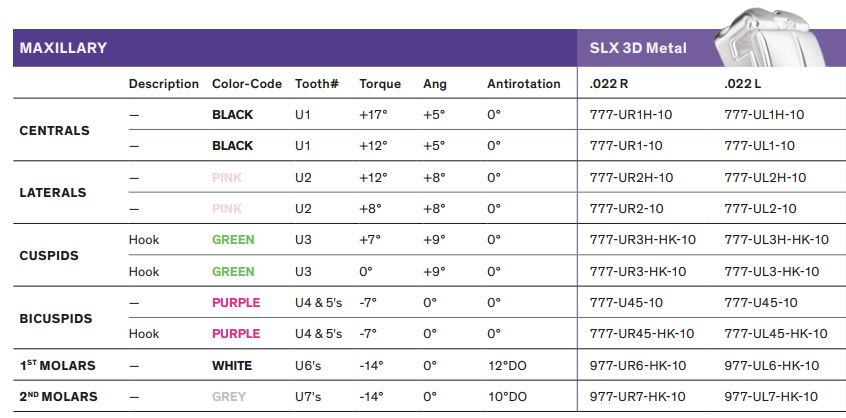Click the BICUSPIDS row label
Viewport: 846px width, 418px height.
[56, 318]
